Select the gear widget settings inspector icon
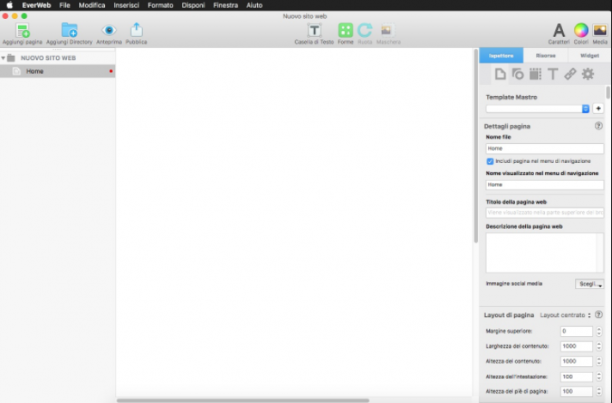The height and width of the screenshot is (403, 612). [x=588, y=74]
